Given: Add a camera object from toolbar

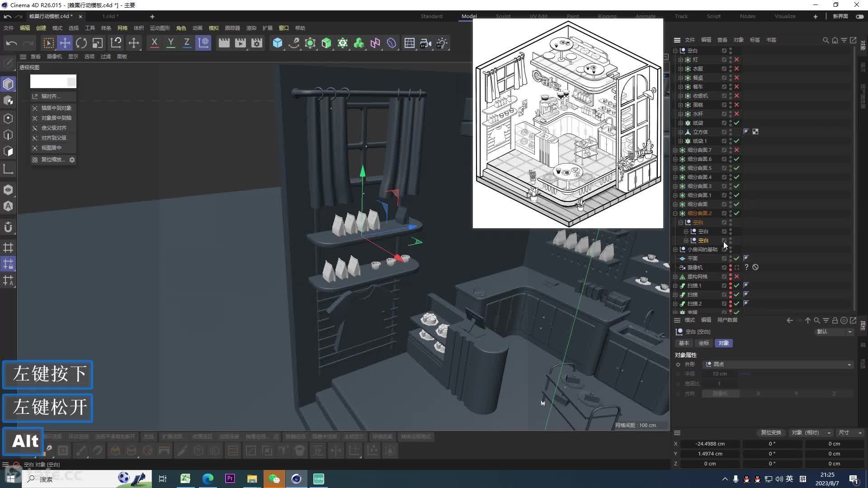Looking at the screenshot, I should pyautogui.click(x=426, y=43).
